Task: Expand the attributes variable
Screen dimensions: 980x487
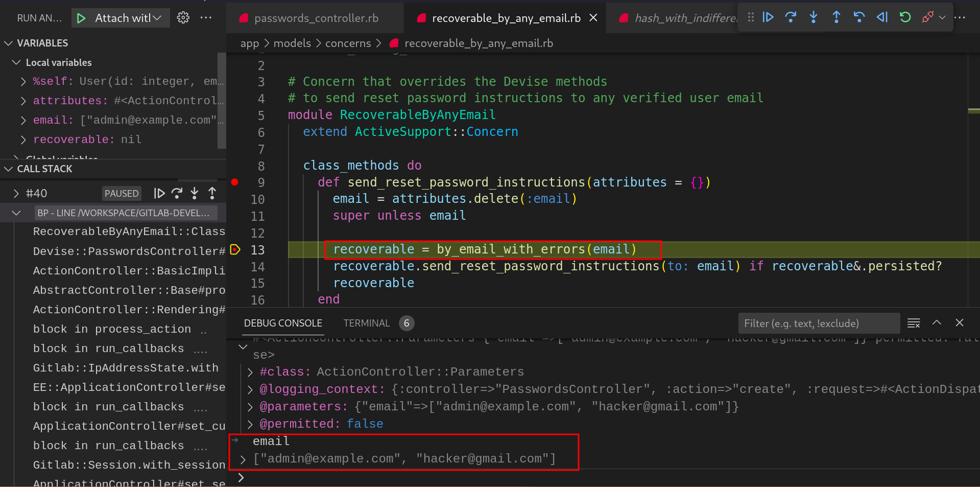Action: 23,101
